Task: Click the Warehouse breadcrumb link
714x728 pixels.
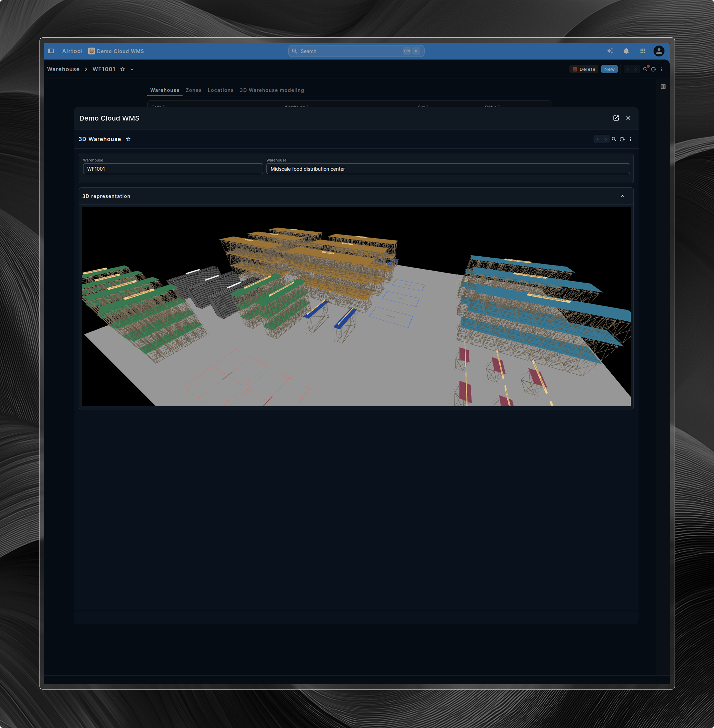Action: click(x=63, y=69)
